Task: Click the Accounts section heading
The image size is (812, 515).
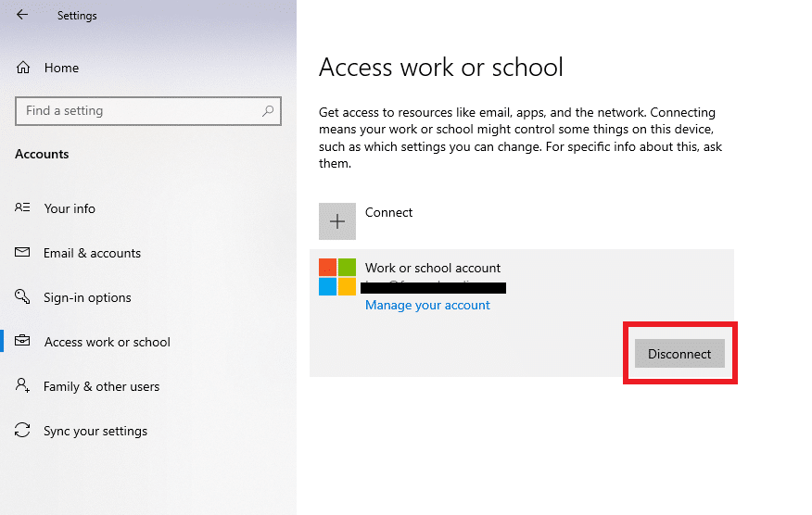Action: click(42, 155)
